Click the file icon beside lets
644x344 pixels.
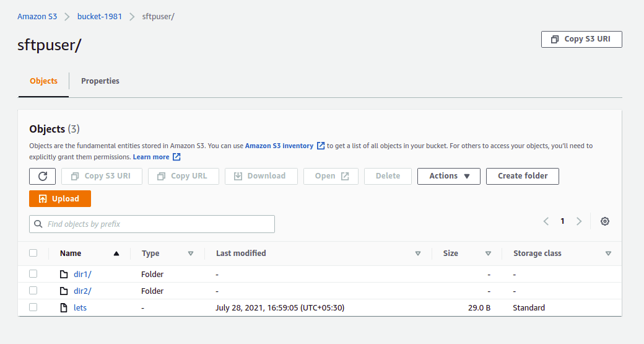click(64, 307)
